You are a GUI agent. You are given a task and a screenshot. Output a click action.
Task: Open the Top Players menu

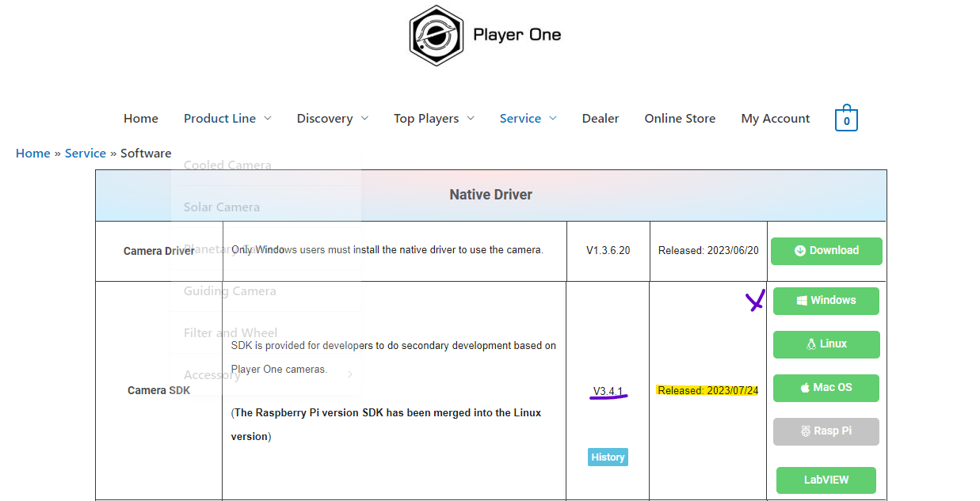[426, 118]
